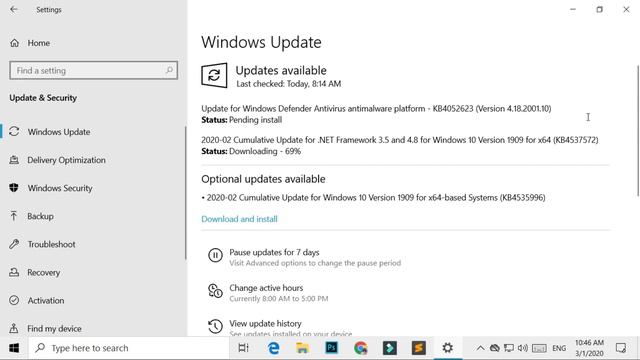Click the large update refresh icon
The height and width of the screenshot is (360, 640).
(214, 75)
